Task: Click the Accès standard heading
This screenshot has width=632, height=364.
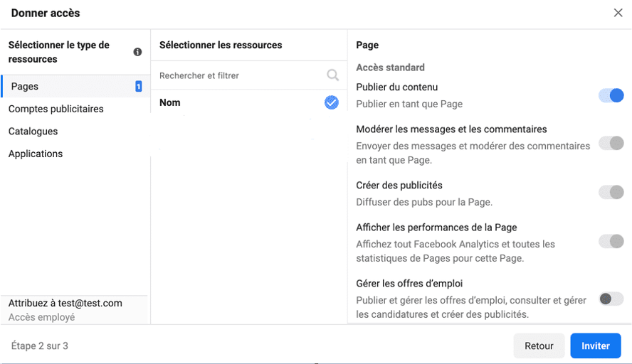Action: coord(390,68)
